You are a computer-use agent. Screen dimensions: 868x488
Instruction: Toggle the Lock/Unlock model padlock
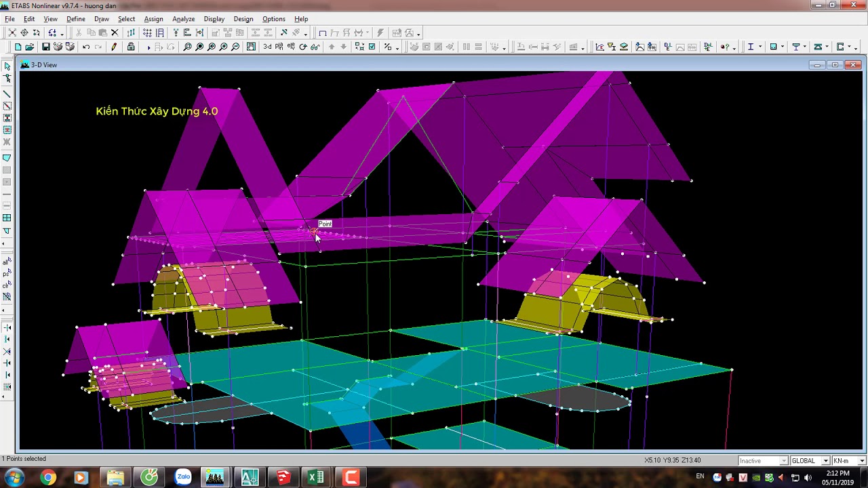pyautogui.click(x=131, y=47)
